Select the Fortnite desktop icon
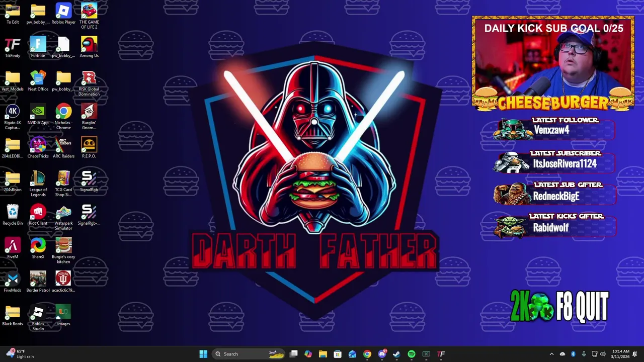This screenshot has width=644, height=362. 38,47
